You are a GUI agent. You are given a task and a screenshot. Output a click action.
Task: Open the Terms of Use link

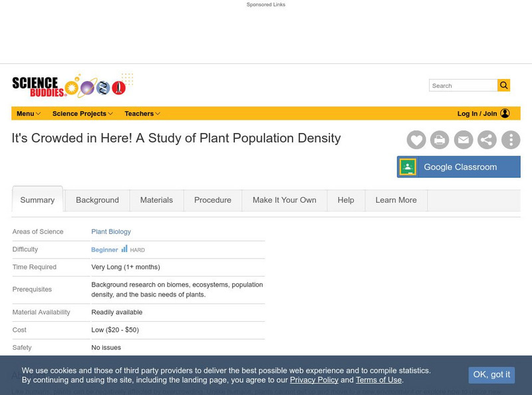(378, 380)
